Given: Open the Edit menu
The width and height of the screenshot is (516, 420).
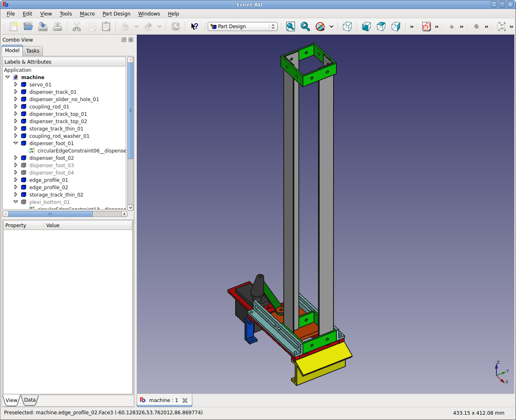Looking at the screenshot, I should click(x=27, y=13).
